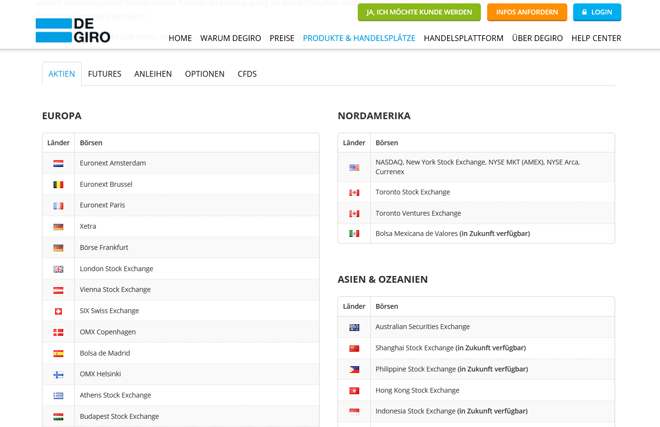Open Warum DEGIRO menu item
This screenshot has height=427, width=660.
[x=231, y=38]
